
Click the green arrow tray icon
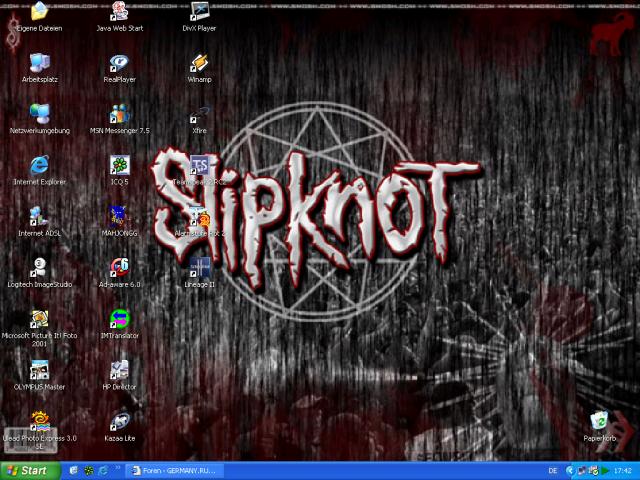click(x=605, y=471)
